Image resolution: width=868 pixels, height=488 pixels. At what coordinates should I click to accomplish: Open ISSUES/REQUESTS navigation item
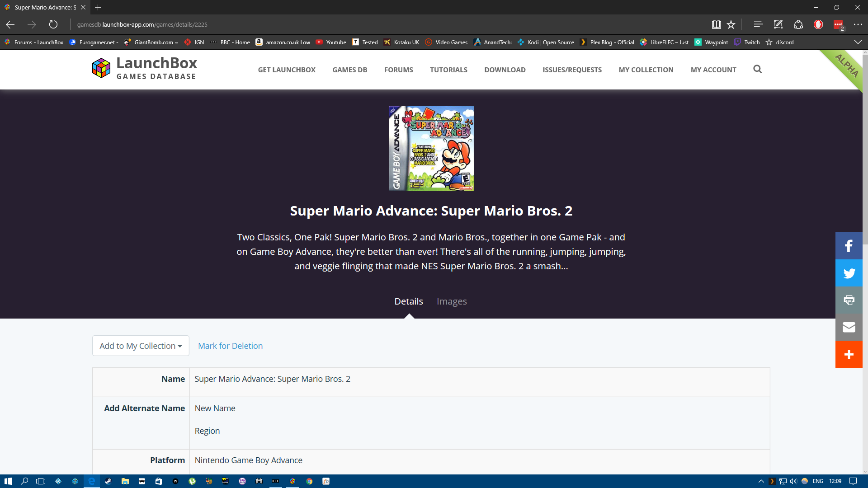(x=572, y=70)
